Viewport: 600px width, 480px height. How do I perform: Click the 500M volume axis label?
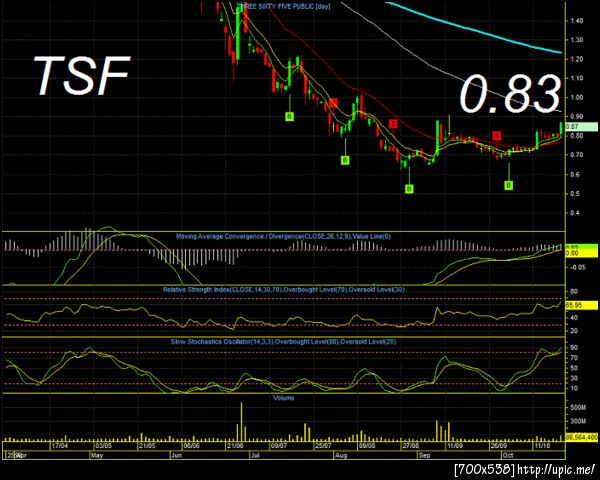pos(578,408)
